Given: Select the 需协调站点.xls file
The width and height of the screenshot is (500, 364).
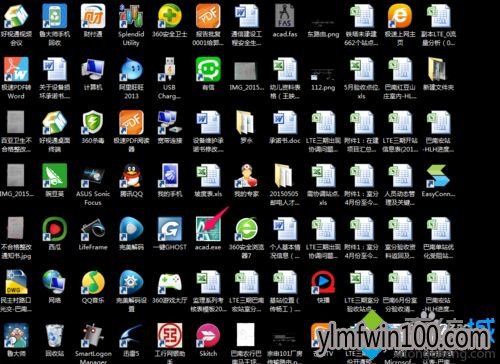Looking at the screenshot, I should tap(323, 185).
